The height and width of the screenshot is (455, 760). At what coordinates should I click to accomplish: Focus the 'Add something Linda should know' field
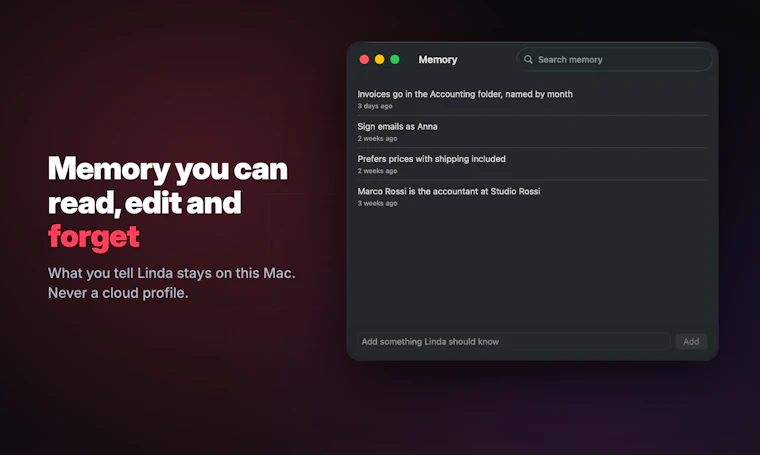point(513,342)
